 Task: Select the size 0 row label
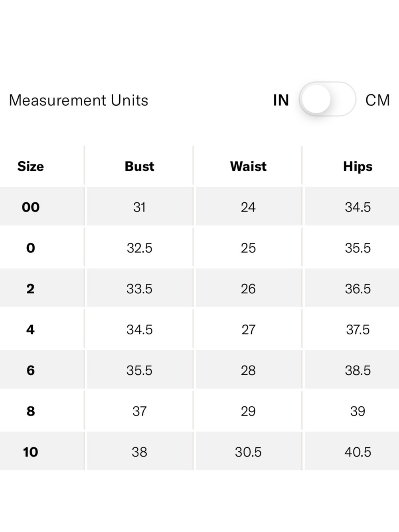(31, 248)
